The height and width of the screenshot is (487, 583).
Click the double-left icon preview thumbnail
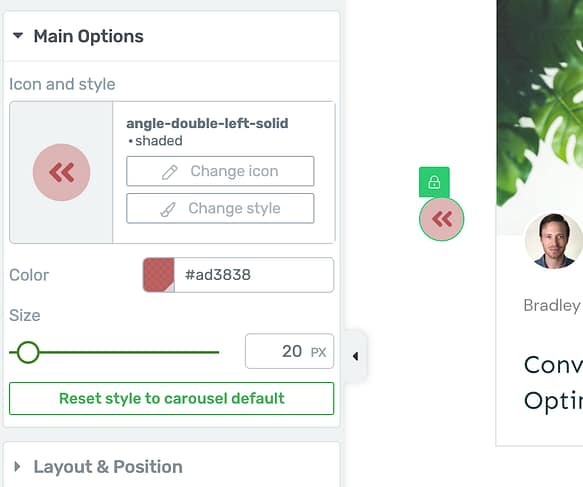61,172
